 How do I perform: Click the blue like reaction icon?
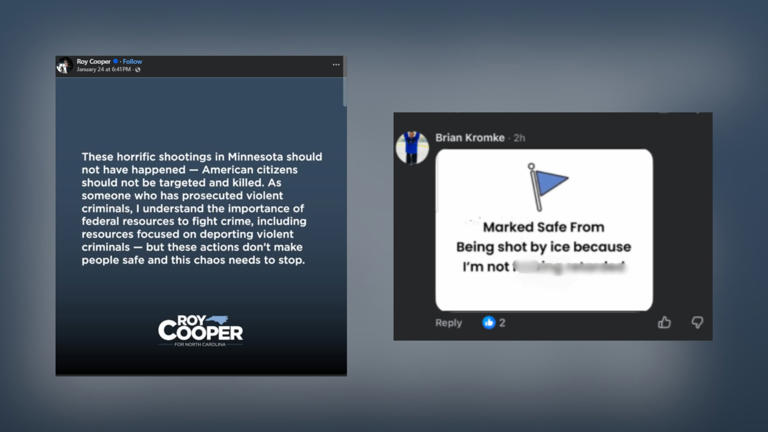[x=489, y=322]
